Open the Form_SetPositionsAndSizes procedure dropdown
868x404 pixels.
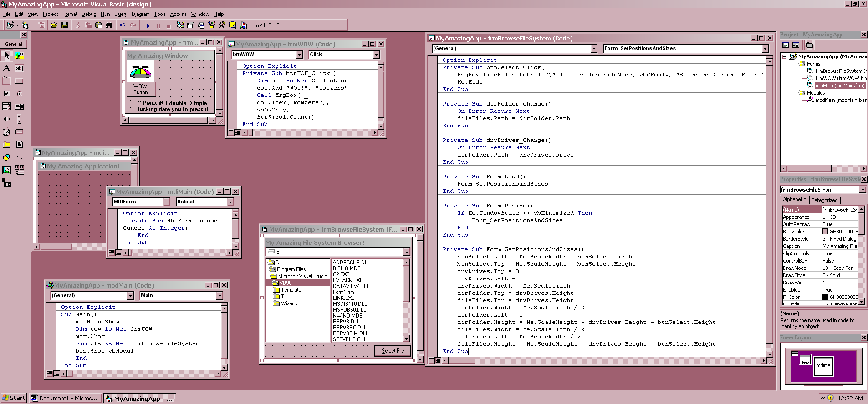[765, 49]
